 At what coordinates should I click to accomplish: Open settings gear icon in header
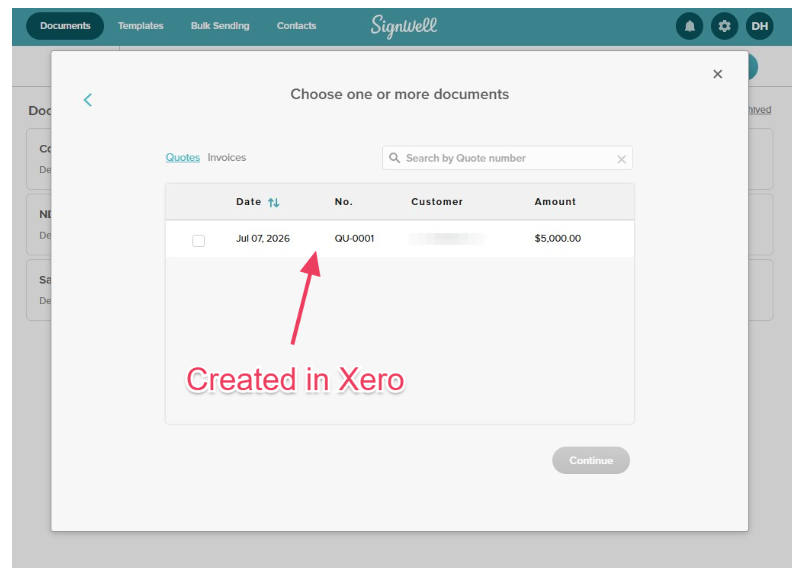coord(724,26)
